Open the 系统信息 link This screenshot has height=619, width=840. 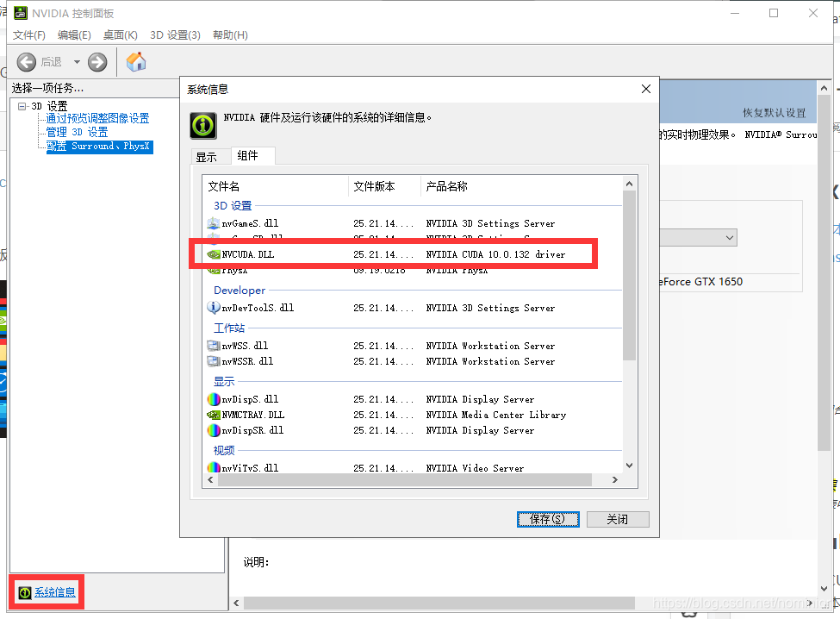click(55, 592)
